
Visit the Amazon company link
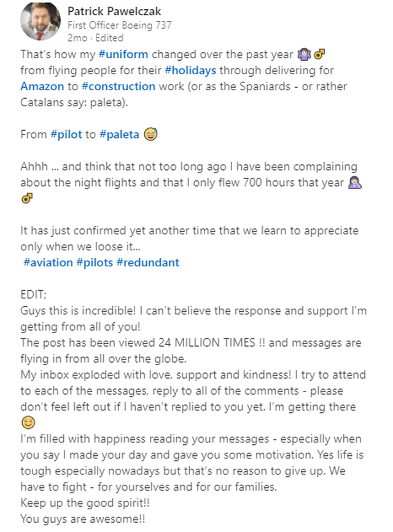(42, 86)
